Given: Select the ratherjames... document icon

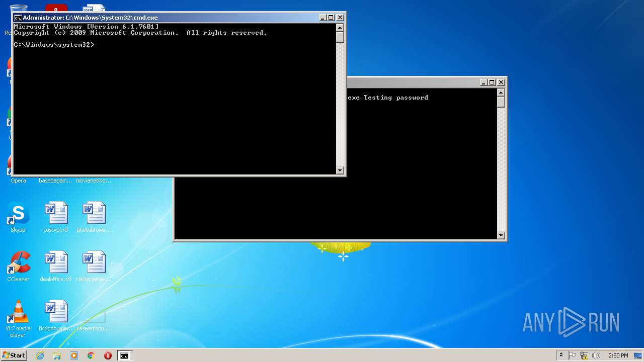Looking at the screenshot, I should [94, 266].
